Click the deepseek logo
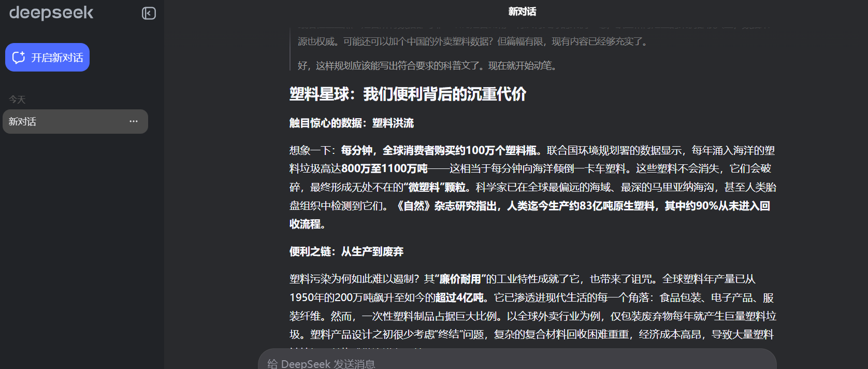This screenshot has height=369, width=868. tap(51, 13)
